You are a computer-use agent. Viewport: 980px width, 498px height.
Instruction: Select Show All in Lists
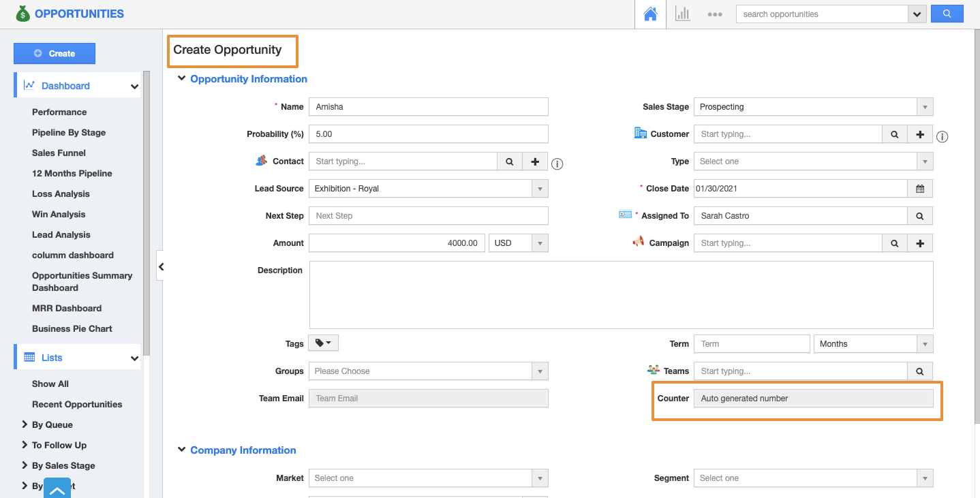pyautogui.click(x=50, y=384)
